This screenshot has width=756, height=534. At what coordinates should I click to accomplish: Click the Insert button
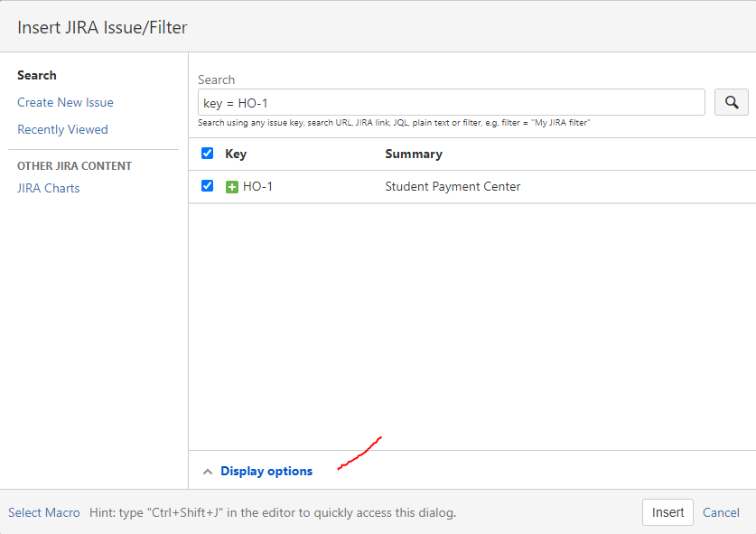(x=667, y=512)
